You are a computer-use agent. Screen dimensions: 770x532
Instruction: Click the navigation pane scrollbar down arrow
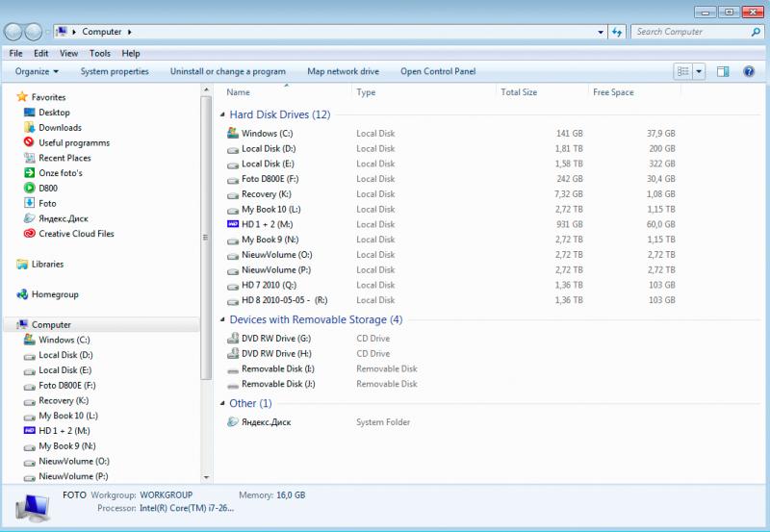tap(206, 477)
